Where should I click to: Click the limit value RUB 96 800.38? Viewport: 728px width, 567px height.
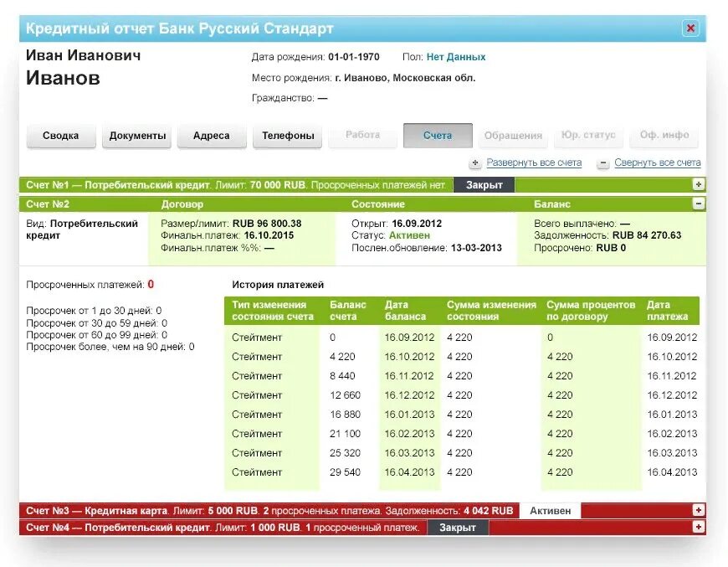pos(267,224)
